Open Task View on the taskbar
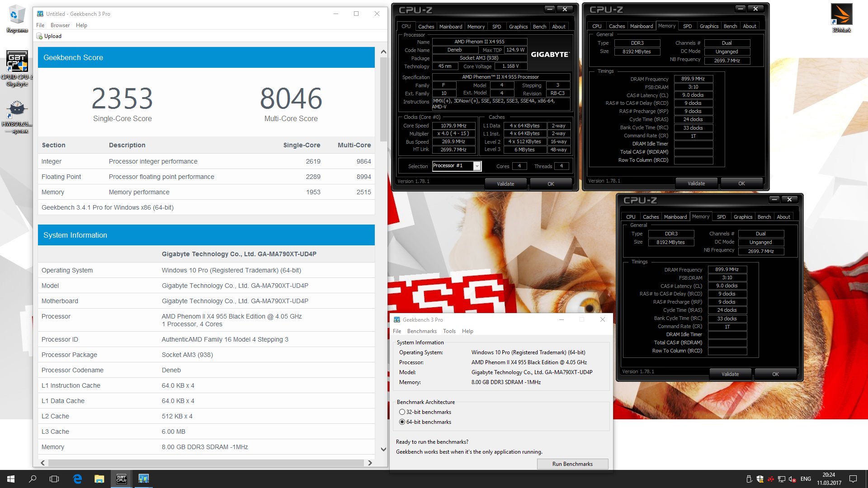 (54, 479)
